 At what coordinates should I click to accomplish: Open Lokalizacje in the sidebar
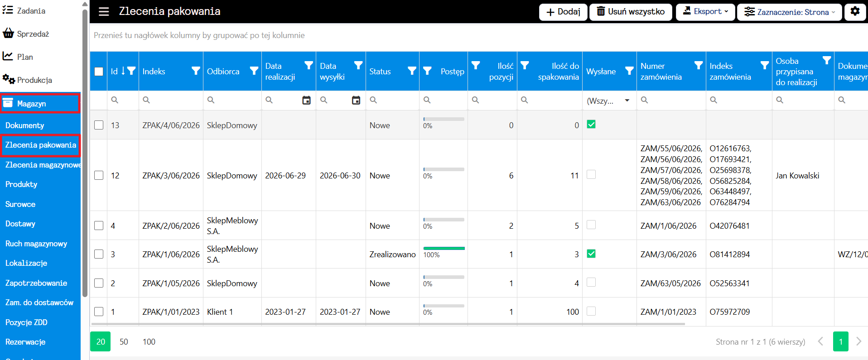pyautogui.click(x=26, y=263)
